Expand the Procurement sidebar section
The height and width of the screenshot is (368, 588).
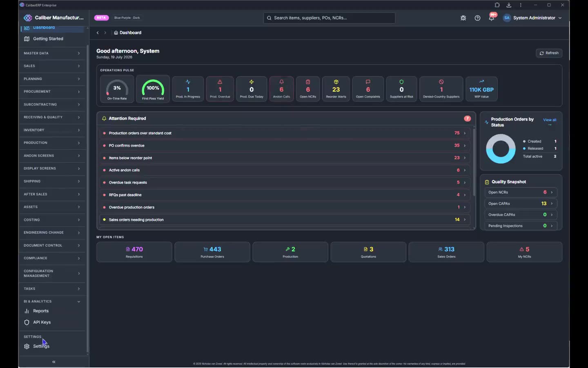52,92
